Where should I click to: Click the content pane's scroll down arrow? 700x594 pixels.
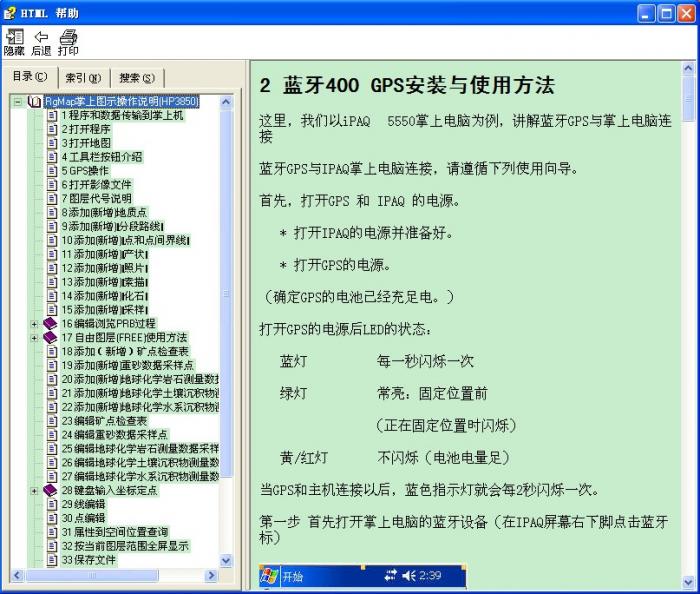click(x=688, y=582)
